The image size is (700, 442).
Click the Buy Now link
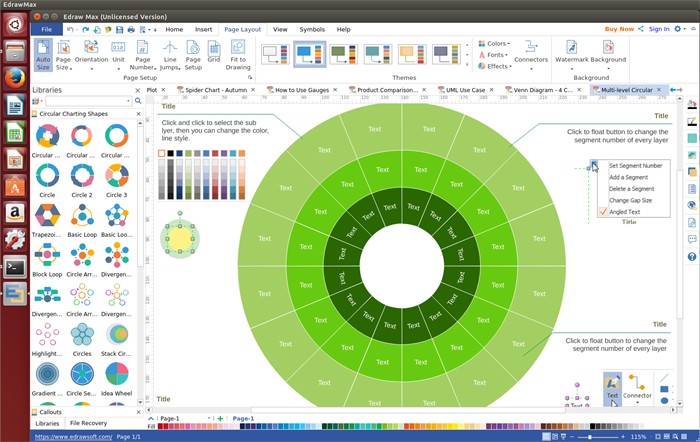click(618, 29)
